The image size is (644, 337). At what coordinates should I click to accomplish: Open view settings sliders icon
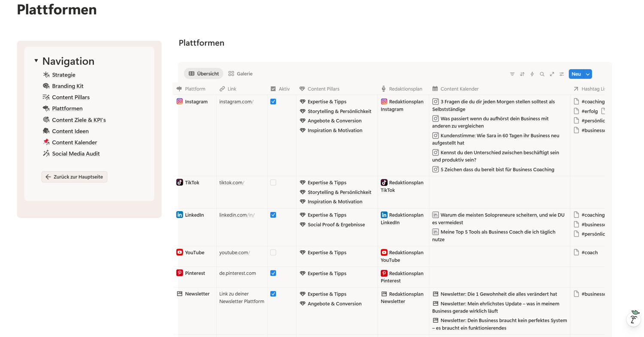tap(562, 74)
